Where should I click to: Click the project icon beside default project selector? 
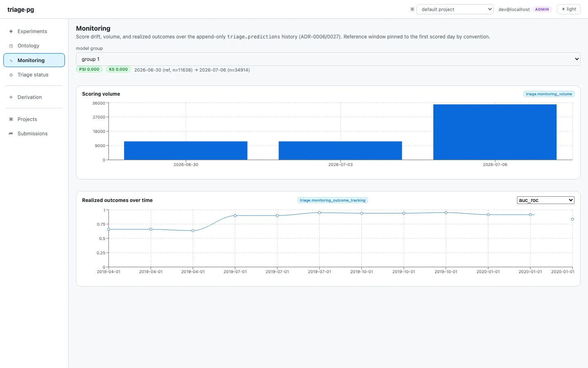click(x=412, y=9)
